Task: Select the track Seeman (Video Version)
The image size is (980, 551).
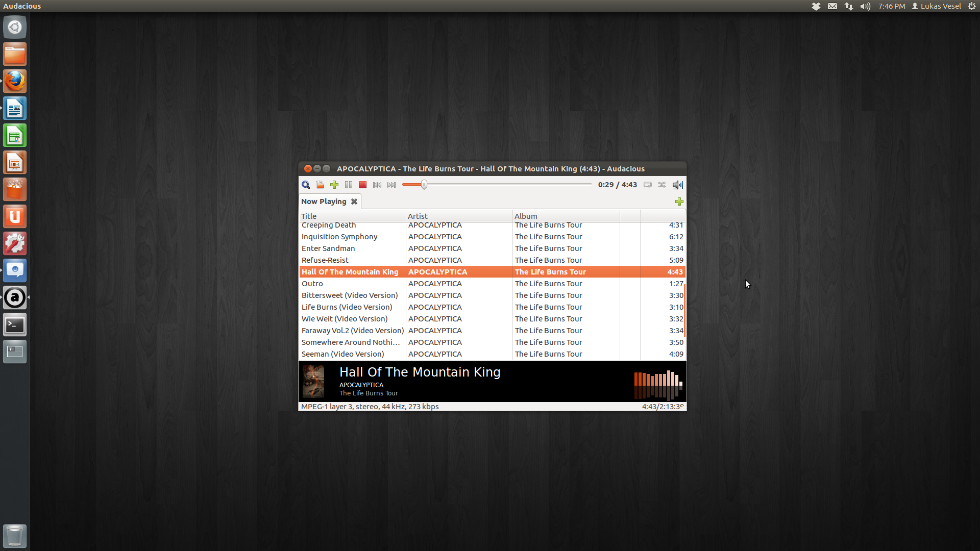Action: coord(492,354)
